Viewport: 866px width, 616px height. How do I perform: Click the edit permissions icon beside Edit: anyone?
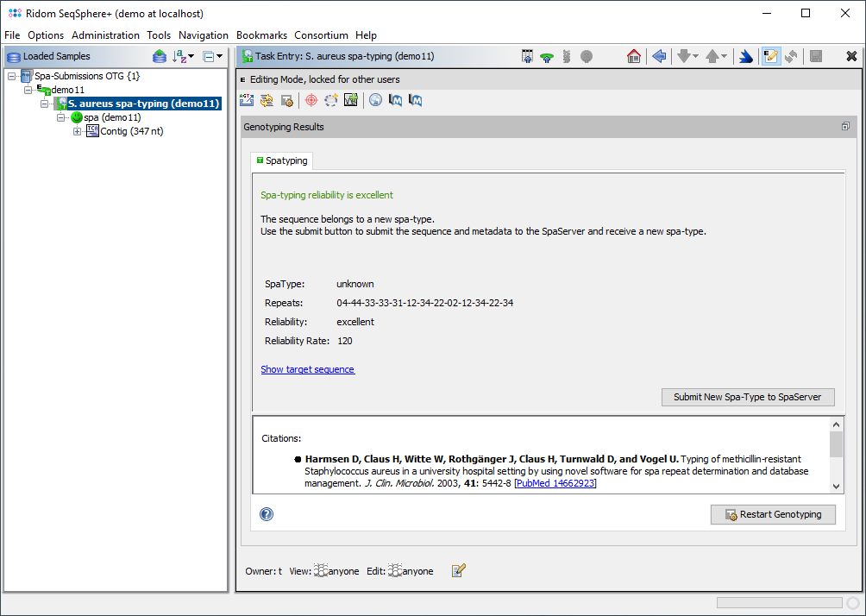459,570
